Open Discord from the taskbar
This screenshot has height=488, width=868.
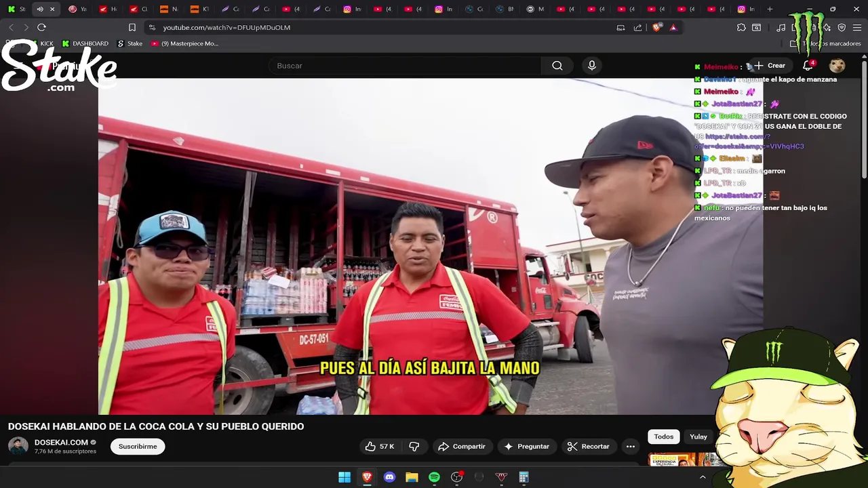(389, 477)
